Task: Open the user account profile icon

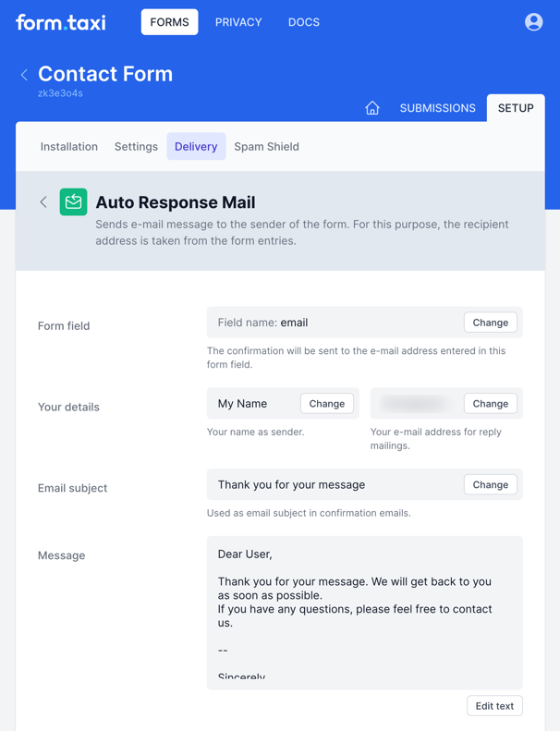Action: (x=533, y=22)
